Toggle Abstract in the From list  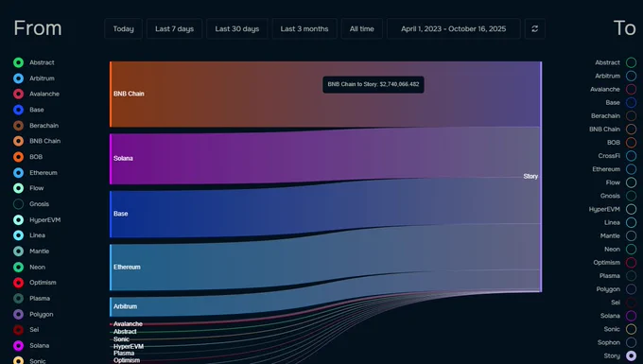coord(34,62)
